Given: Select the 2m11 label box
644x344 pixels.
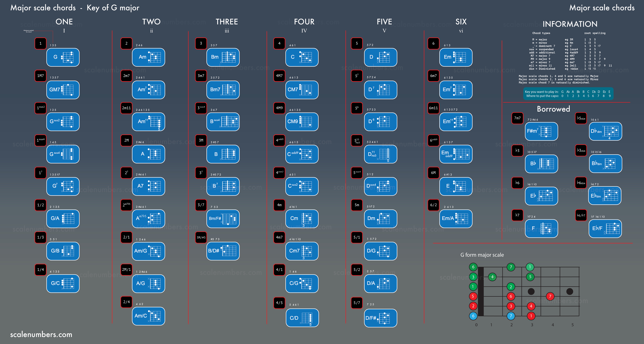Looking at the screenshot, I should tap(126, 108).
